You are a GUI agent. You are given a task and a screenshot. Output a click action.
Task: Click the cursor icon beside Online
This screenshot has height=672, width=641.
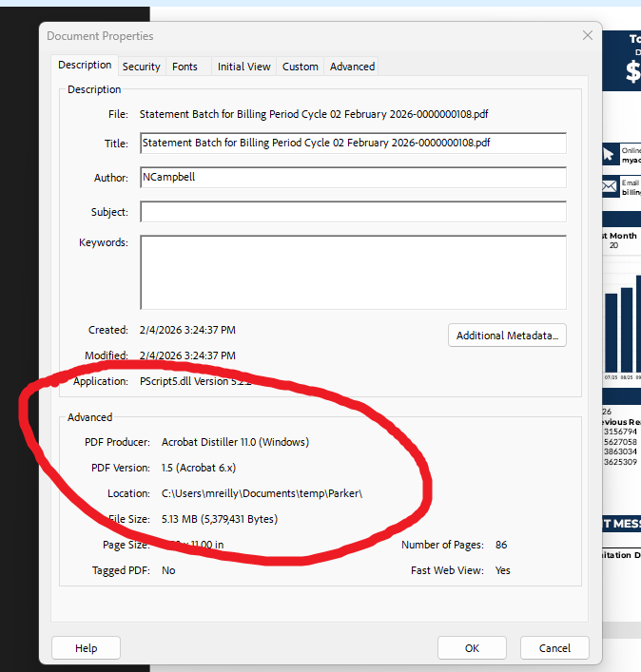point(610,154)
